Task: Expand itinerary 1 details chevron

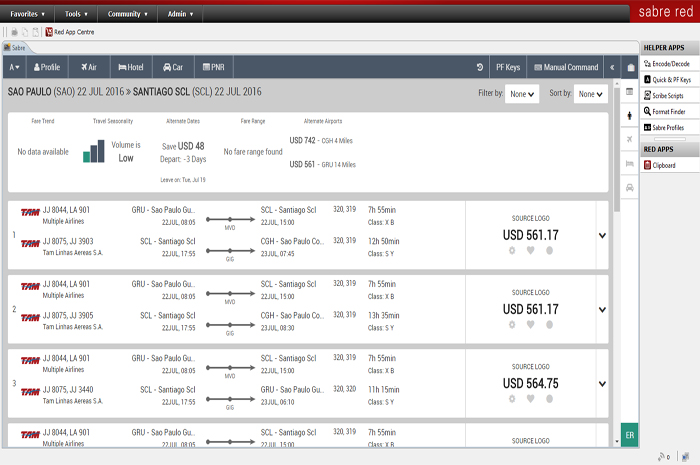Action: pos(602,236)
